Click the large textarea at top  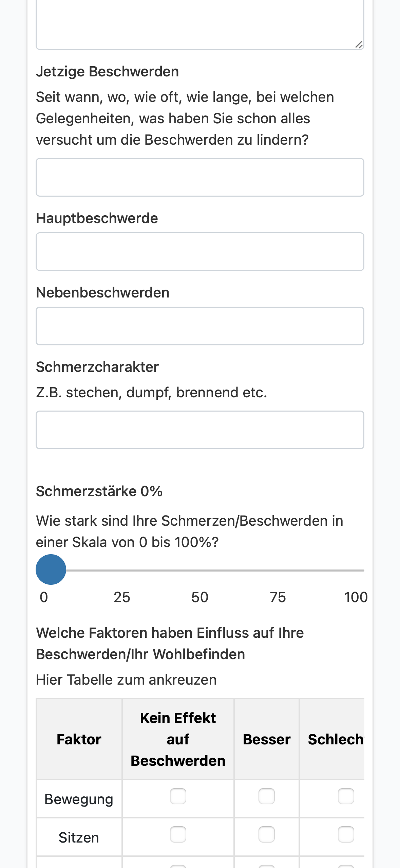coord(200,24)
